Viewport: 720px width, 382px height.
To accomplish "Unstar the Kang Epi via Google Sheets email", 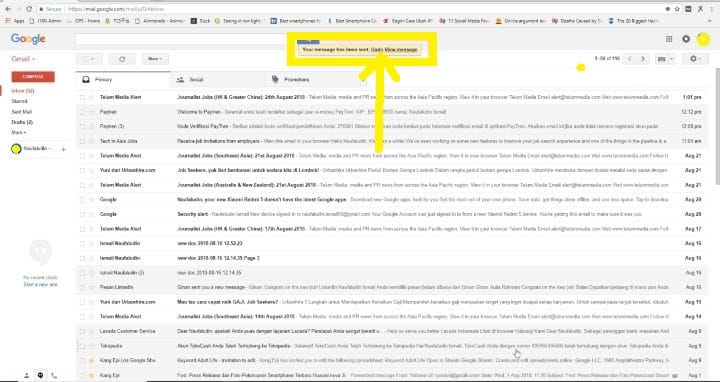I will tap(91, 360).
